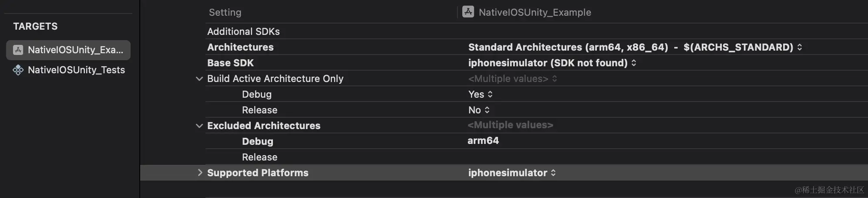Click the TARGETS section heading
The width and height of the screenshot is (868, 198).
(x=35, y=26)
